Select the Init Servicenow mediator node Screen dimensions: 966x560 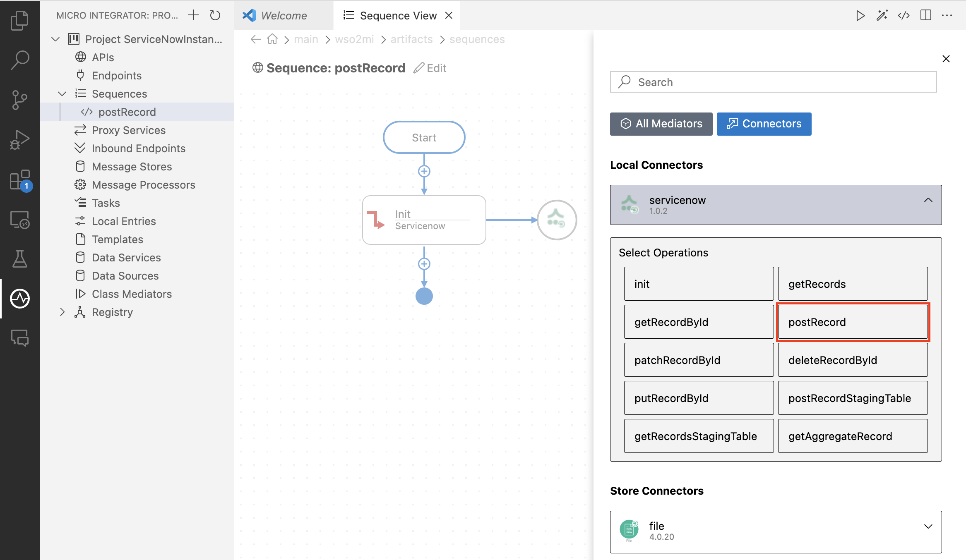click(424, 220)
